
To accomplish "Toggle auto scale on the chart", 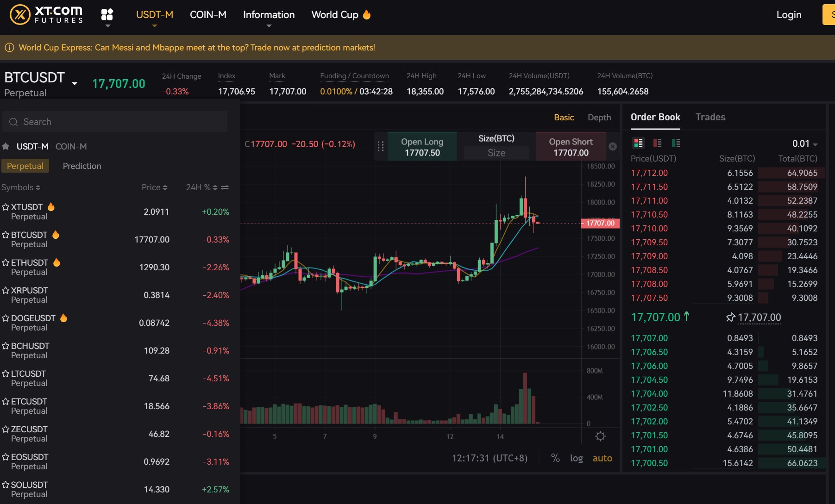I will click(602, 458).
